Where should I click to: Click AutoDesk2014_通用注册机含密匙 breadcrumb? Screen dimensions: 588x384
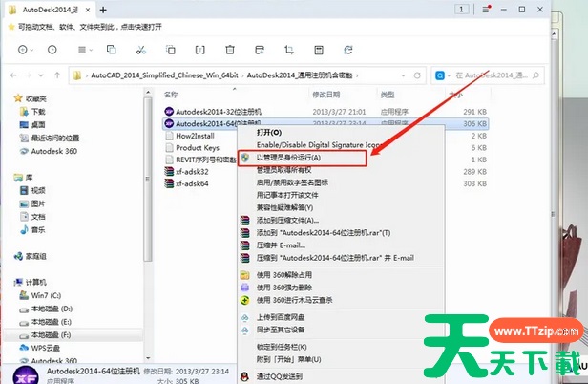point(300,75)
